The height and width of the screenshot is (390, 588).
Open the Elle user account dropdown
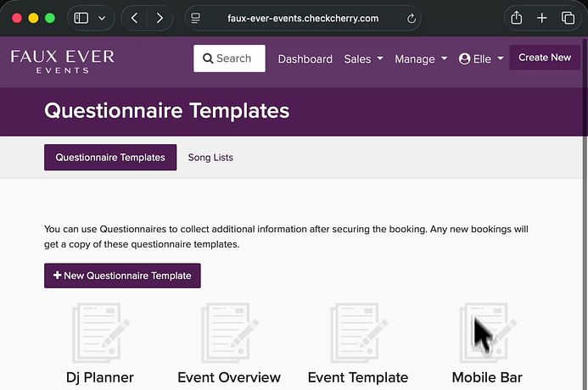pos(481,58)
